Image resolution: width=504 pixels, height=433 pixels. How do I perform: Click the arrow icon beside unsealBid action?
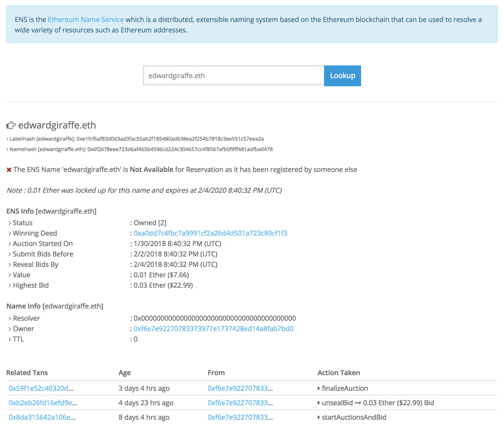click(x=319, y=403)
